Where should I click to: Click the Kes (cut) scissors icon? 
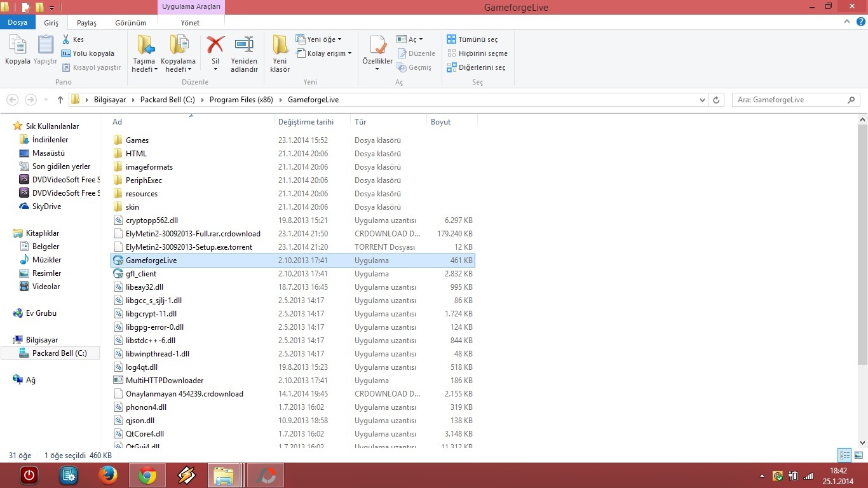click(66, 39)
